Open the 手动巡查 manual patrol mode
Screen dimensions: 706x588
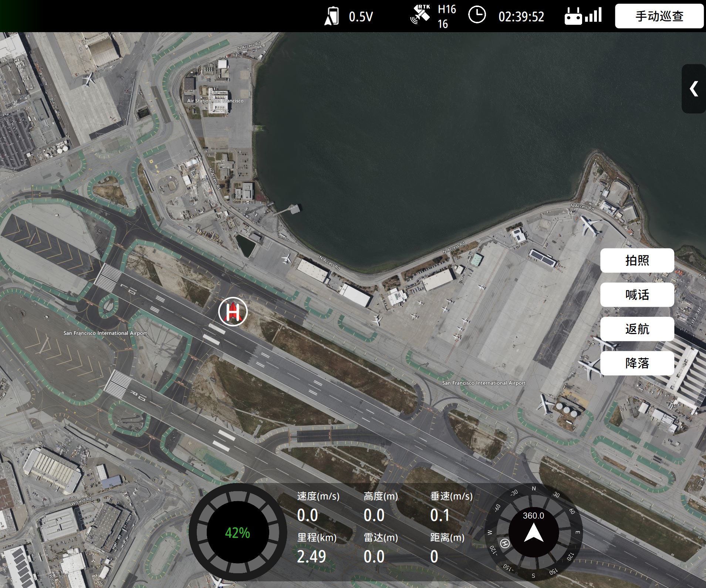point(659,16)
